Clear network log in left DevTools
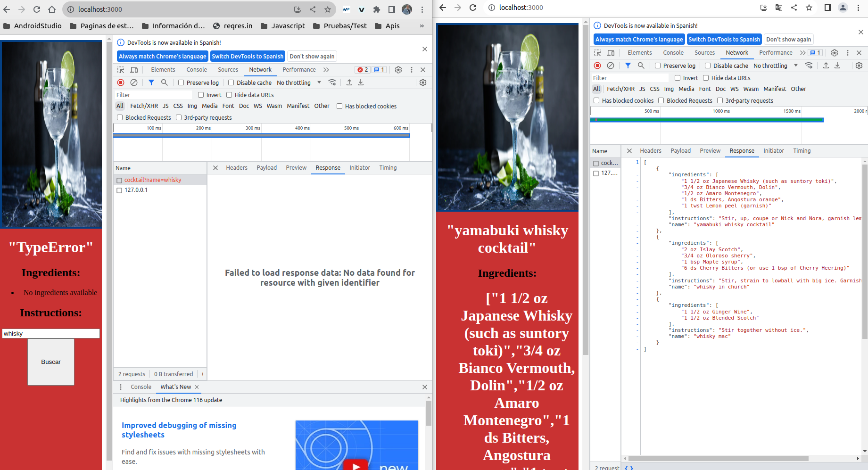The width and height of the screenshot is (868, 470). (134, 82)
